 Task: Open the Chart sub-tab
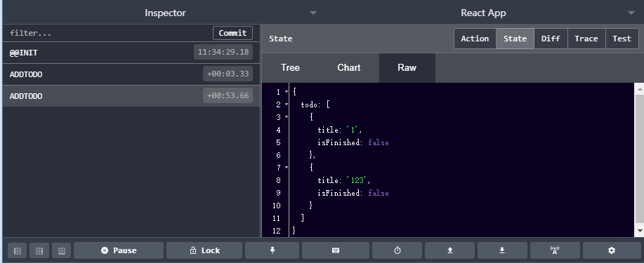pyautogui.click(x=349, y=68)
